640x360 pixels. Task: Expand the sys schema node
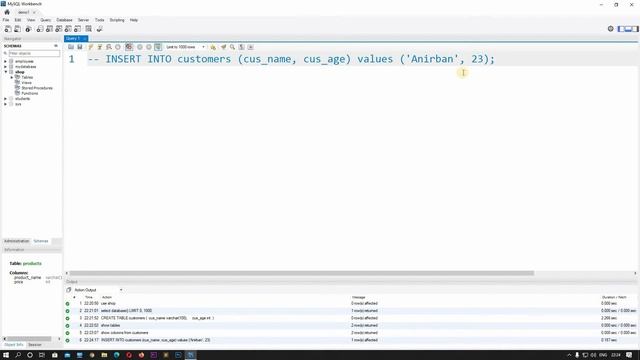pyautogui.click(x=6, y=104)
